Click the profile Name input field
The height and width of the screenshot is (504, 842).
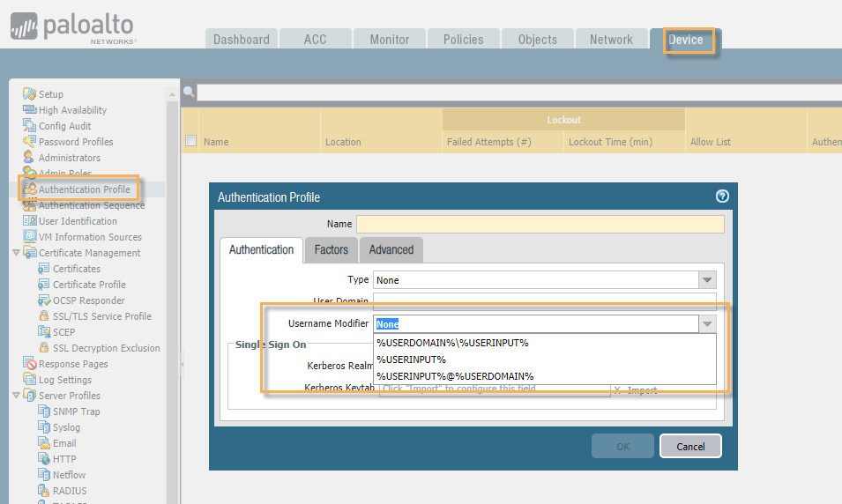(x=540, y=225)
